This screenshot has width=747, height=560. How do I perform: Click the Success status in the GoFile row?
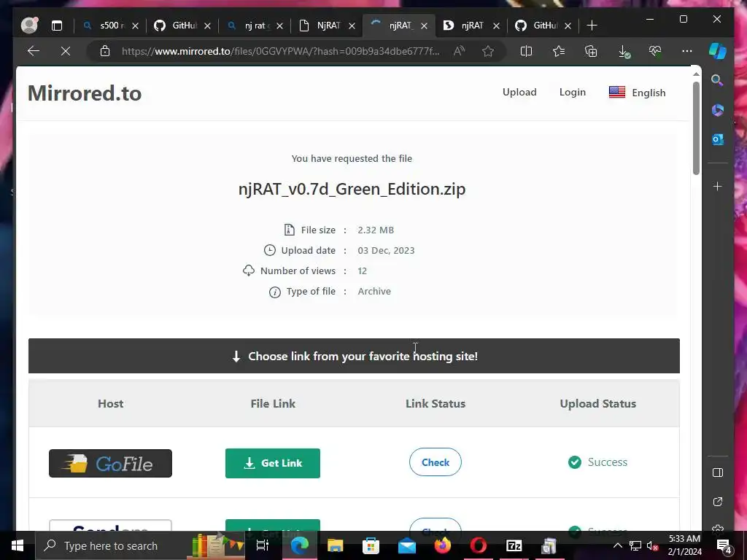[598, 462]
